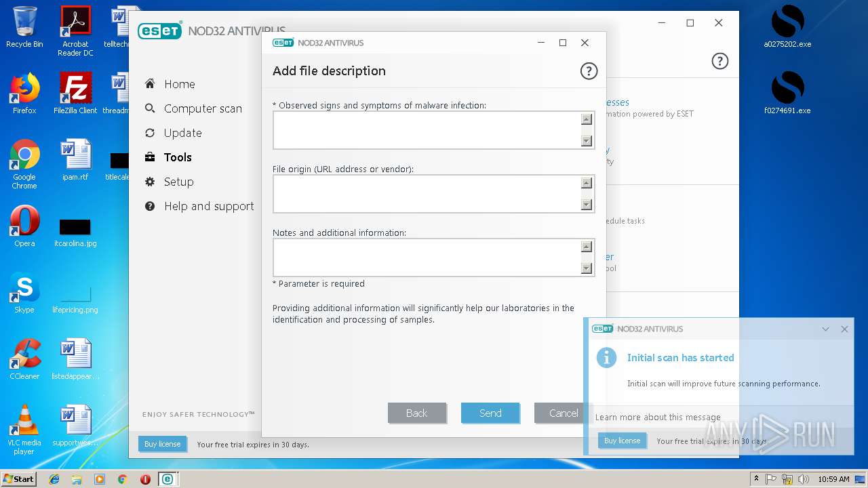Click the Update refresh icon
Image resolution: width=868 pixels, height=488 pixels.
pos(150,133)
